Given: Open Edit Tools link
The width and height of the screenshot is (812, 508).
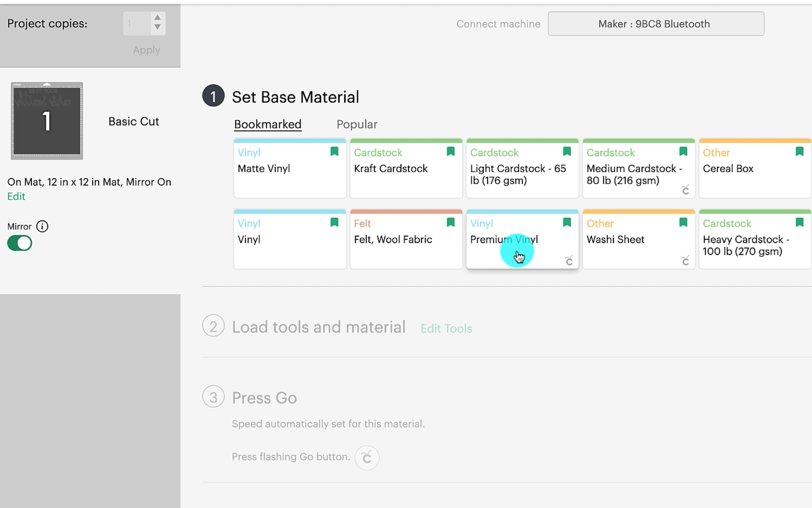Looking at the screenshot, I should [446, 328].
